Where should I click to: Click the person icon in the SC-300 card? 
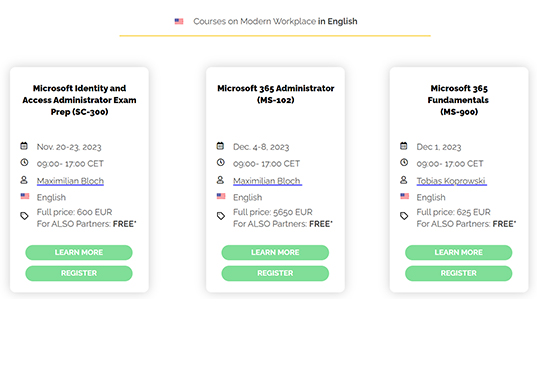(x=24, y=179)
